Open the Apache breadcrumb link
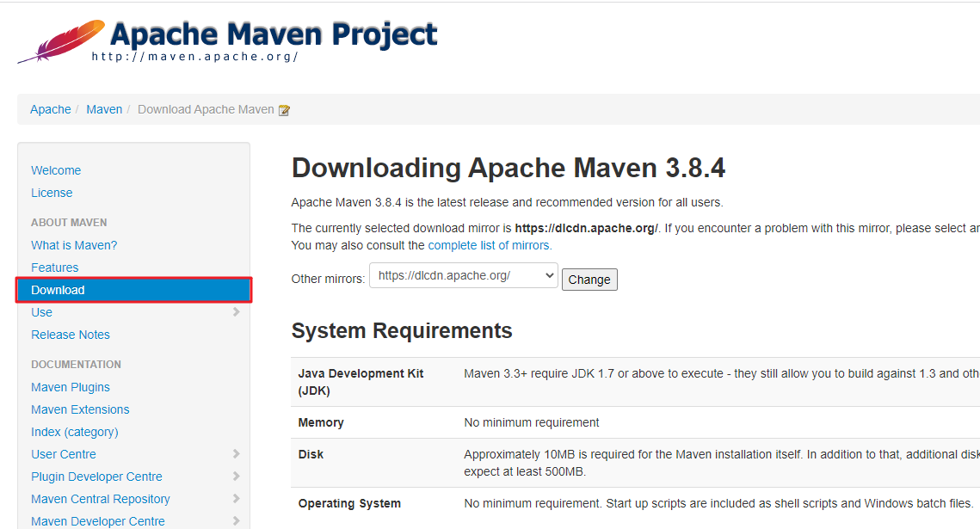Image resolution: width=980 pixels, height=529 pixels. pyautogui.click(x=51, y=109)
